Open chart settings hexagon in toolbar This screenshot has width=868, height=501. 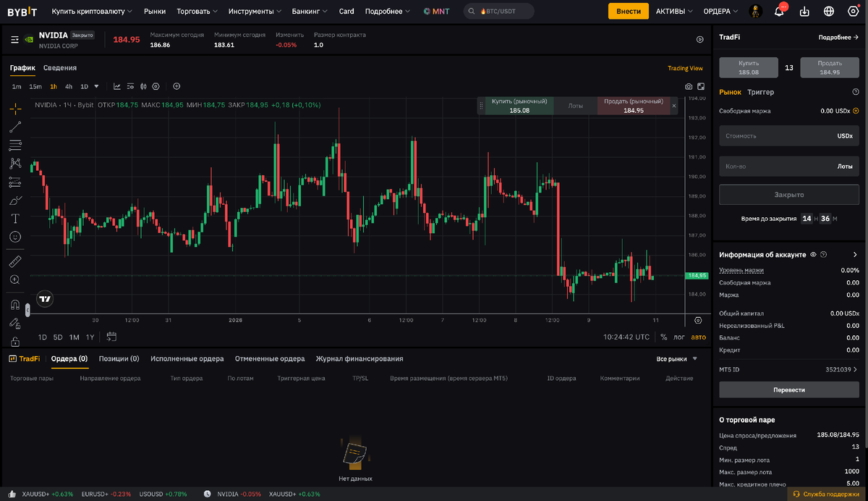[156, 86]
